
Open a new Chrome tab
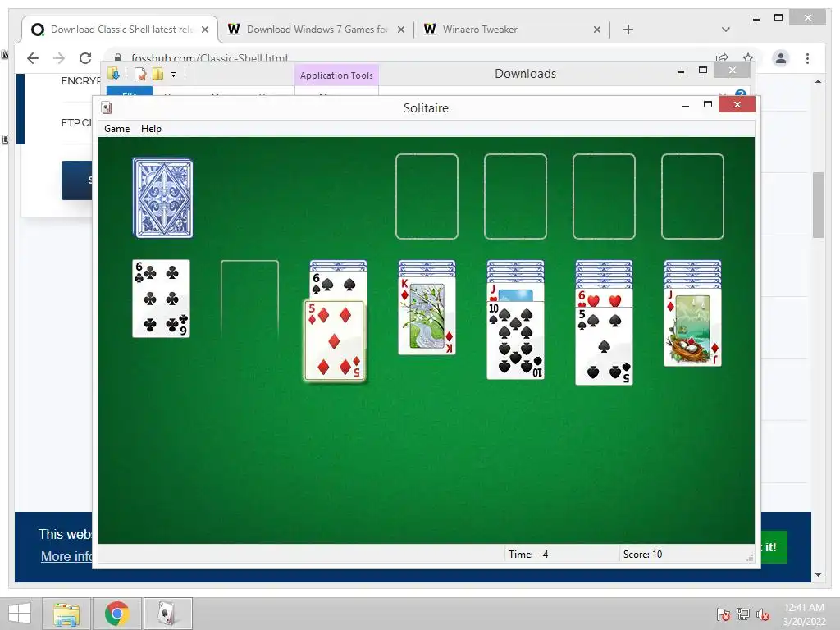tap(628, 30)
